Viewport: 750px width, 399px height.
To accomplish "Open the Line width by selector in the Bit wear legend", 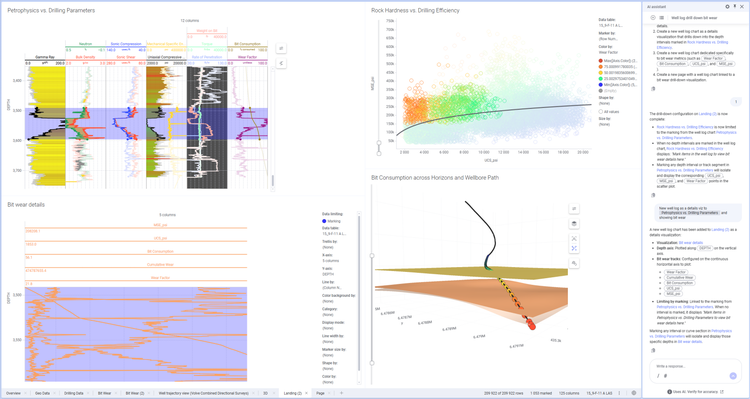I will [328, 342].
